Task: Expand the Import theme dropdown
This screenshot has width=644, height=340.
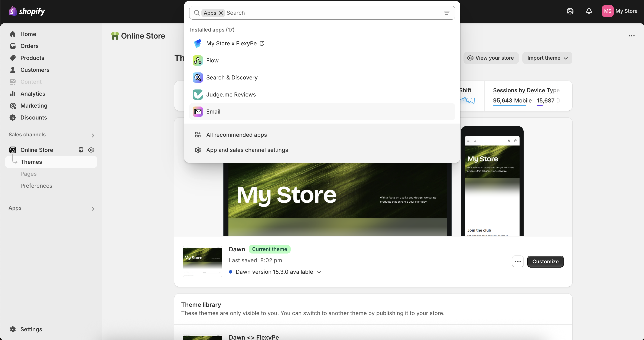Action: [547, 58]
